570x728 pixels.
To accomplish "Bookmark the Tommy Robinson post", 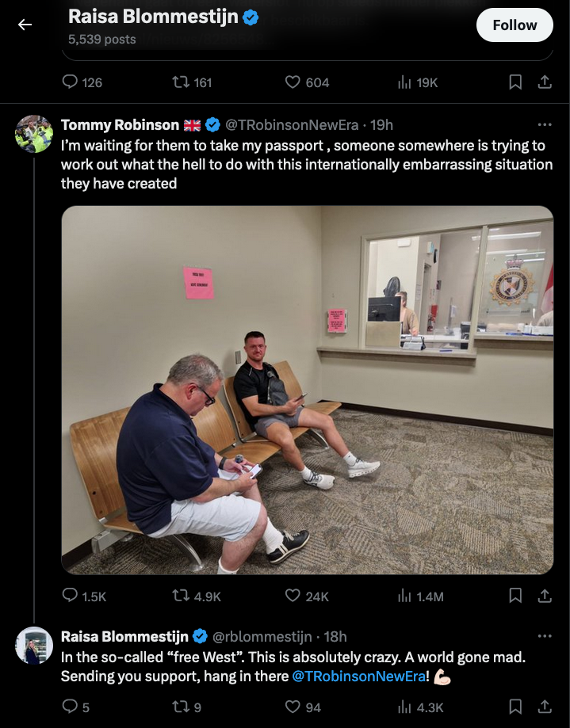I will pyautogui.click(x=515, y=596).
